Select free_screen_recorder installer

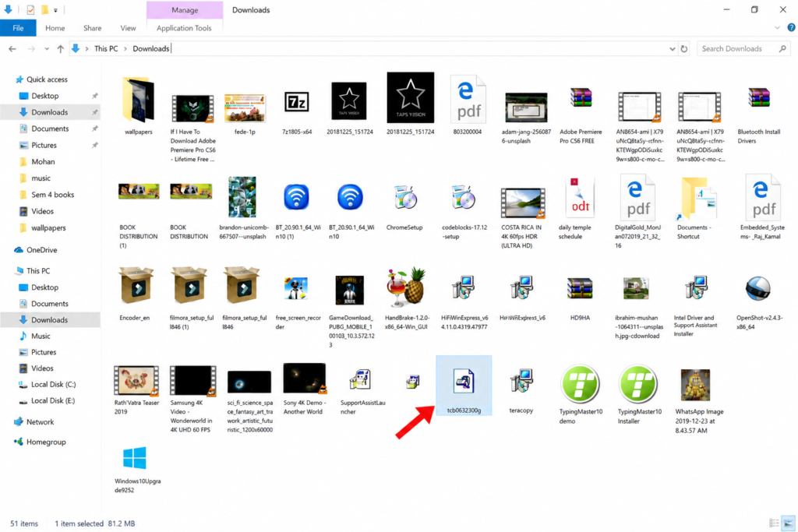[296, 288]
